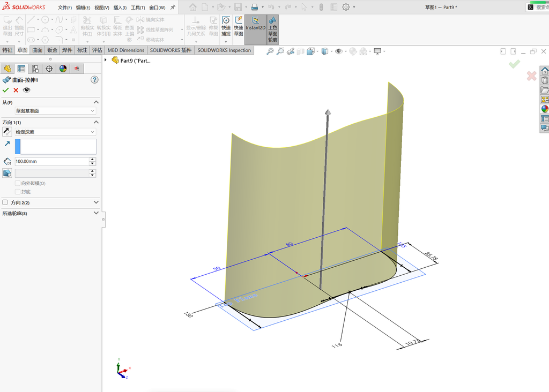Pin the menu bar with pushpin icon

point(173,7)
